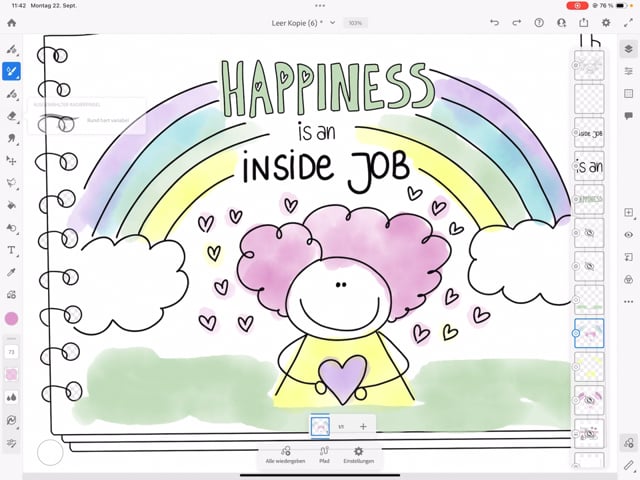Viewport: 640px width, 480px height.
Task: Redo the last action
Action: tap(517, 23)
